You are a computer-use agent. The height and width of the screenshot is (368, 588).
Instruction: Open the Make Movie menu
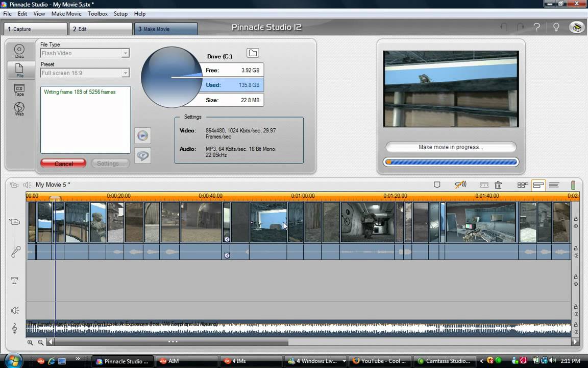coord(66,13)
